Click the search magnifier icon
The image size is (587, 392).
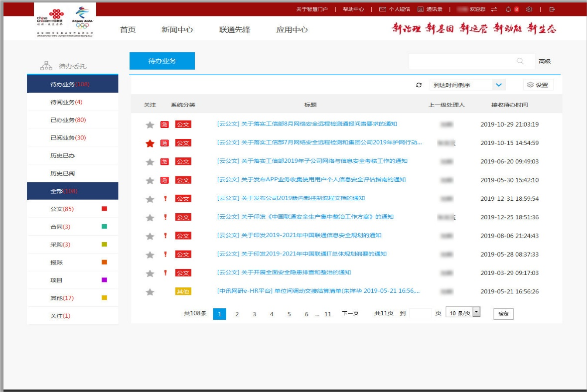[520, 61]
